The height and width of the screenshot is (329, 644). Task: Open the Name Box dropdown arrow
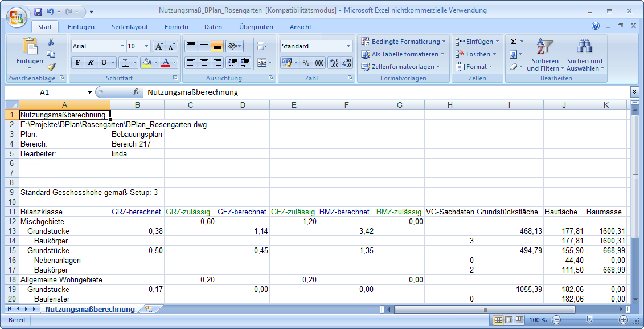pyautogui.click(x=89, y=92)
